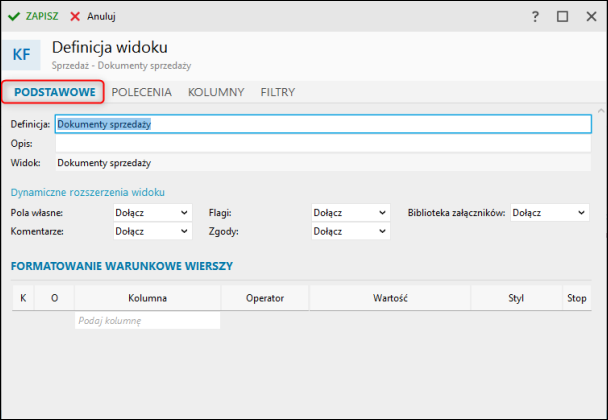Image resolution: width=608 pixels, height=420 pixels.
Task: Click the empty Opis field
Action: [x=323, y=143]
